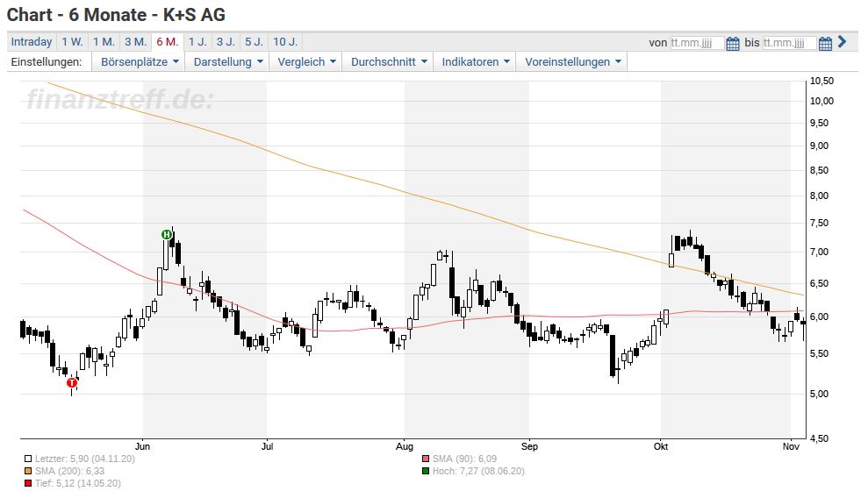
Task: Open the Vergleich dropdown
Action: [306, 62]
